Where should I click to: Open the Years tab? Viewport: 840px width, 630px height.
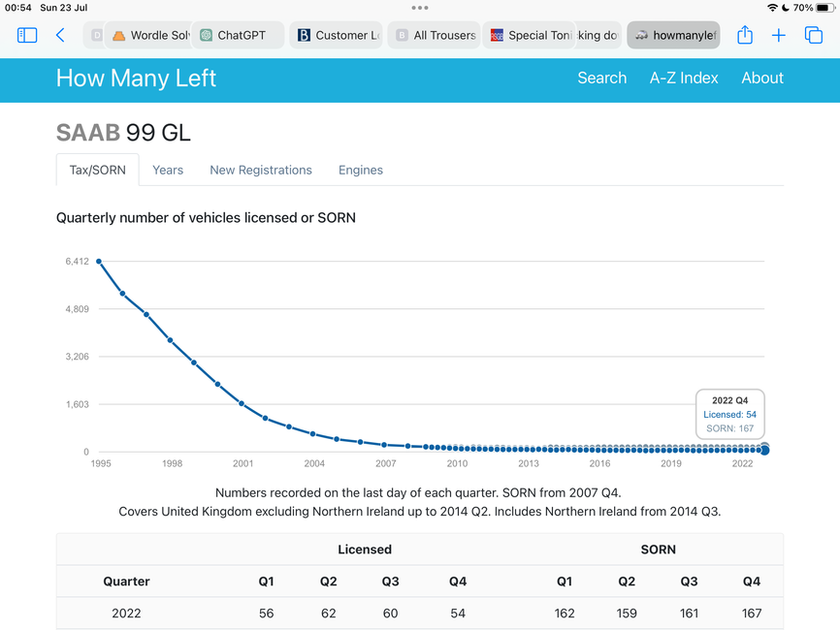pos(168,170)
